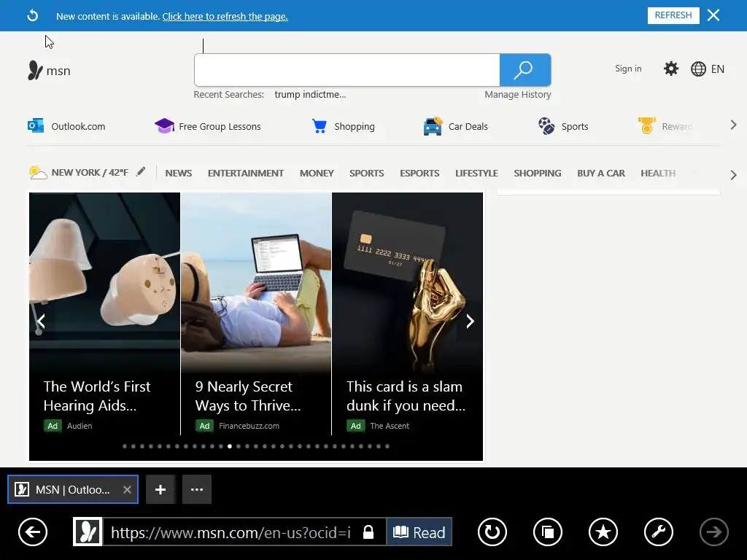Open the Rewards medal shortcut
Screen dimensions: 747x560
[x=646, y=125]
